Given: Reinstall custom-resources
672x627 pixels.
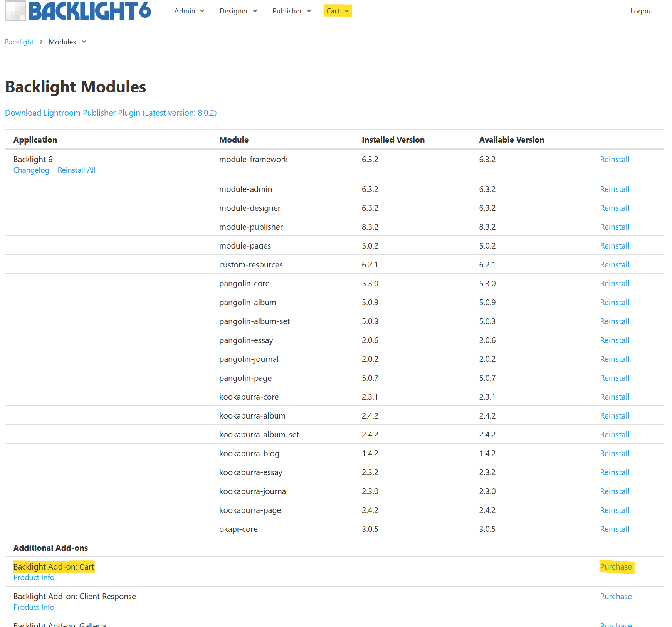Looking at the screenshot, I should click(x=615, y=265).
